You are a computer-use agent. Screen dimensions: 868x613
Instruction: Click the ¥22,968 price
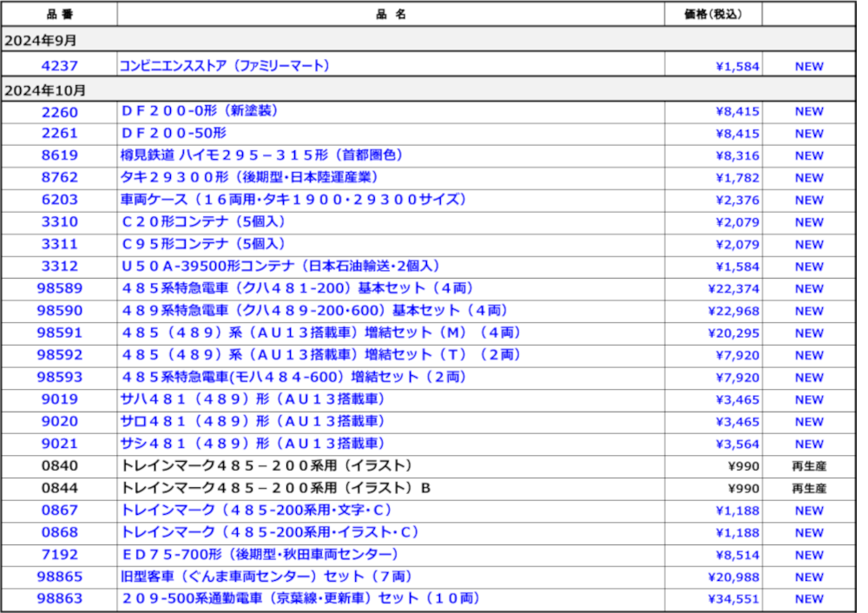[x=733, y=311]
